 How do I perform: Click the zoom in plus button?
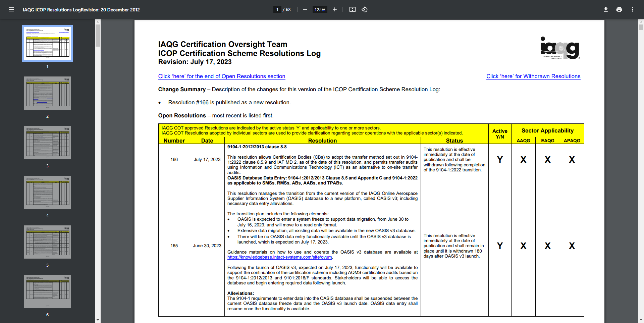click(x=334, y=9)
